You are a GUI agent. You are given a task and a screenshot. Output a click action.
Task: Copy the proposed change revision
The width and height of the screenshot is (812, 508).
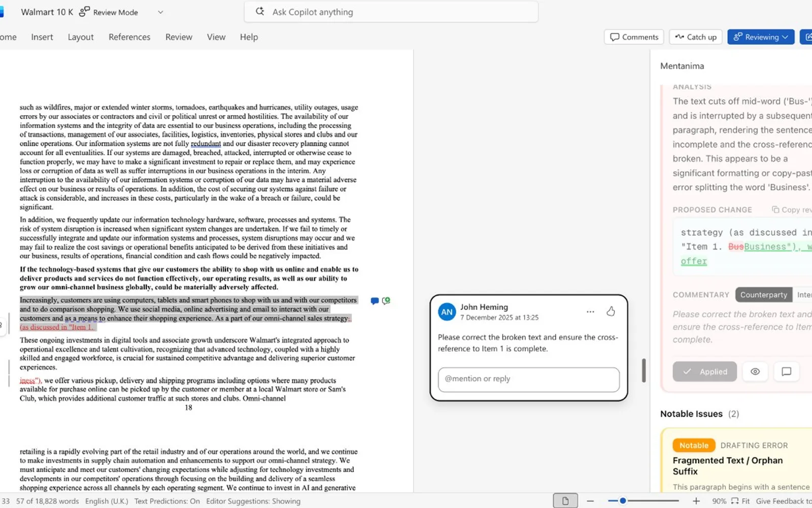[x=792, y=210]
